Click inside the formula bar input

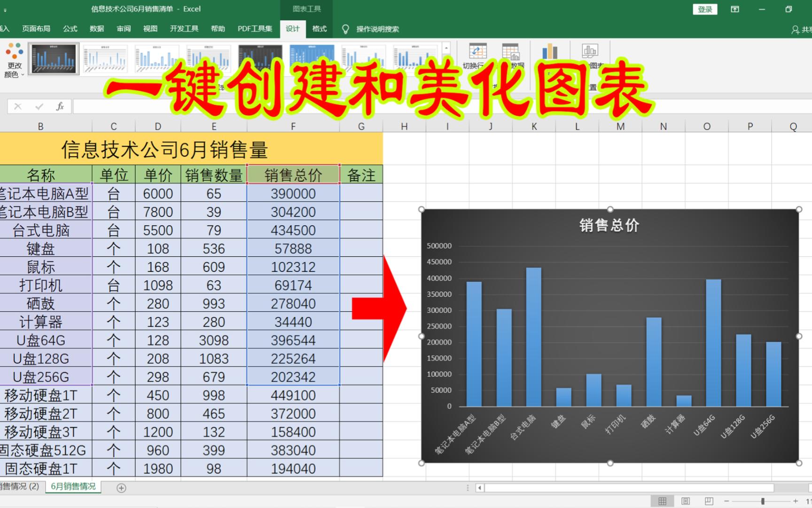click(x=442, y=106)
